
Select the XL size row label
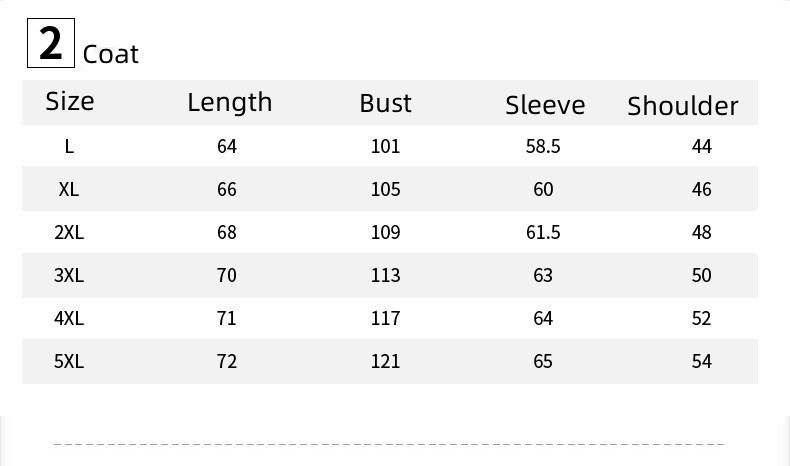(x=69, y=189)
